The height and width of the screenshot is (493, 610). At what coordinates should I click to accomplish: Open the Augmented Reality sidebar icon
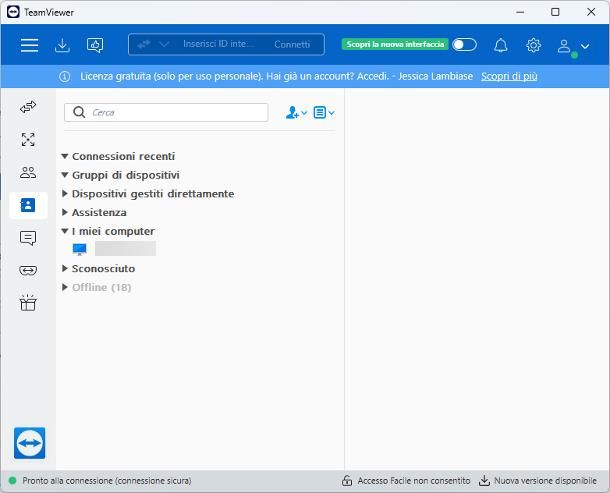[28, 270]
